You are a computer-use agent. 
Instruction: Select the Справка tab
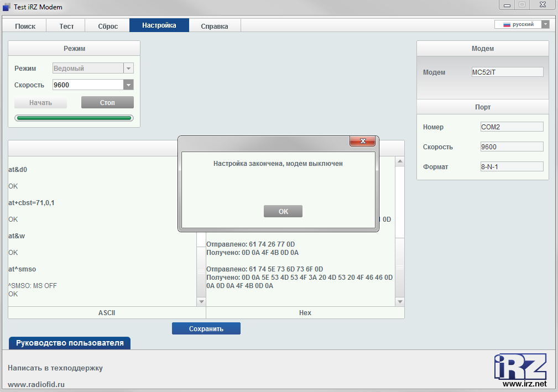pyautogui.click(x=215, y=26)
